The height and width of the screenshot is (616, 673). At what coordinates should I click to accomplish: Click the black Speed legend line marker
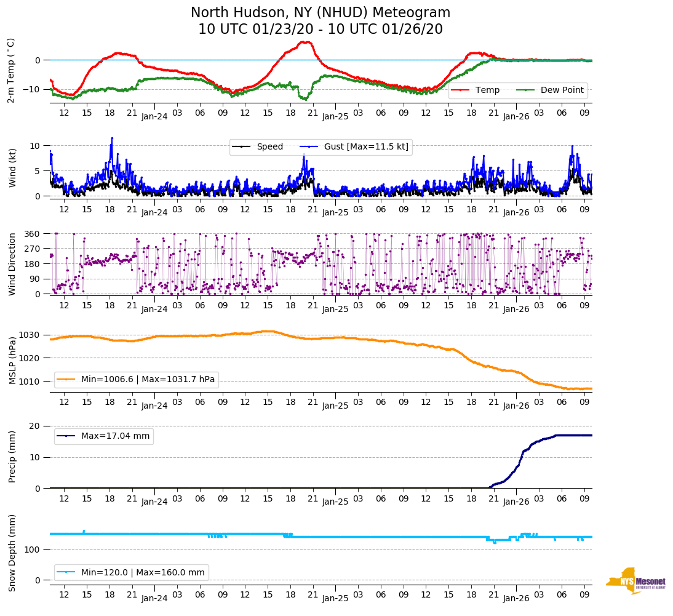[x=242, y=146]
